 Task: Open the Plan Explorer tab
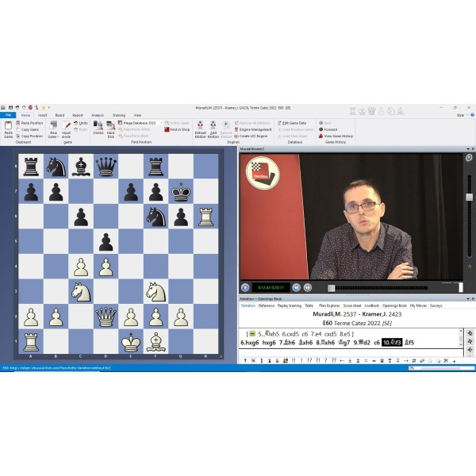pos(329,305)
